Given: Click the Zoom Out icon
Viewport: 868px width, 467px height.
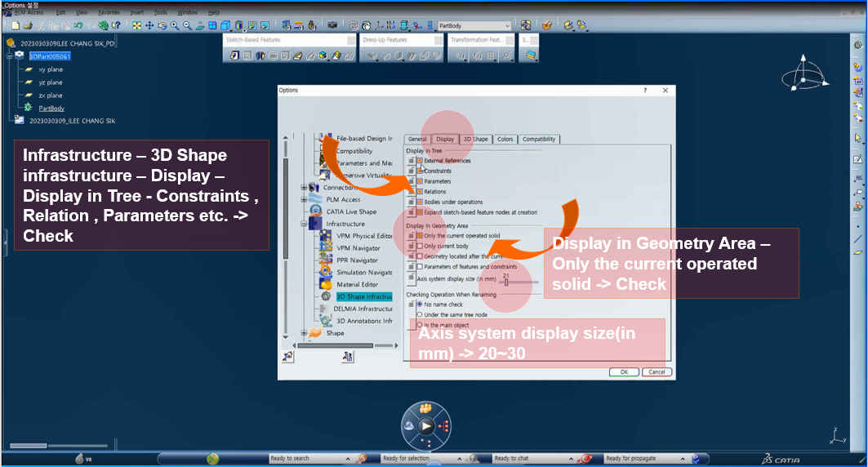Looking at the screenshot, I should 187,25.
